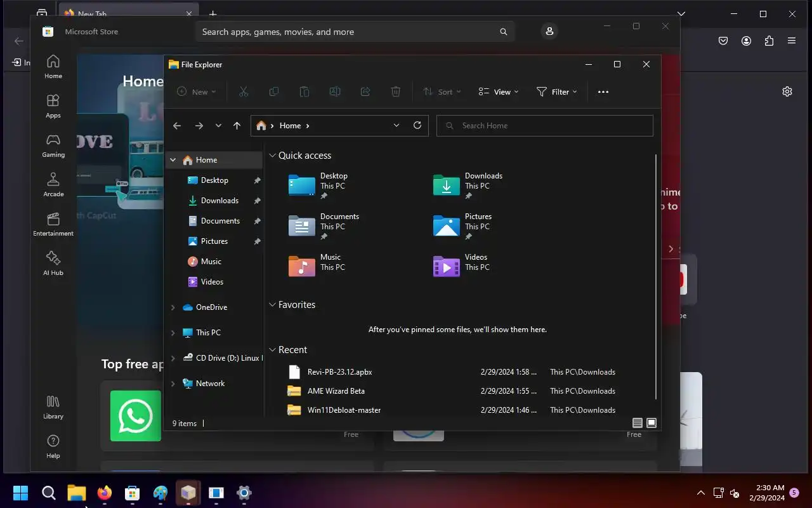Open Library in Microsoft Store sidebar
The image size is (812, 508).
click(x=53, y=407)
